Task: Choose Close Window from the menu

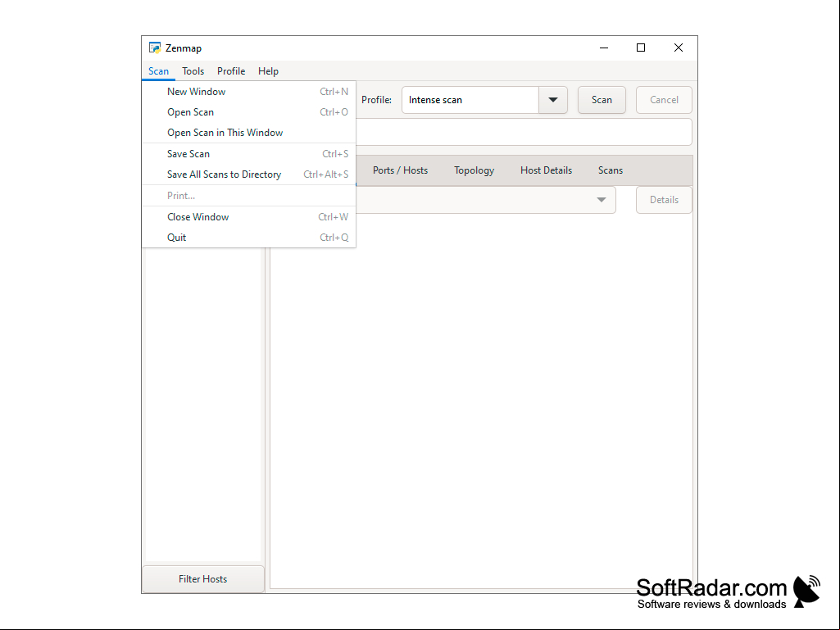Action: point(248,217)
